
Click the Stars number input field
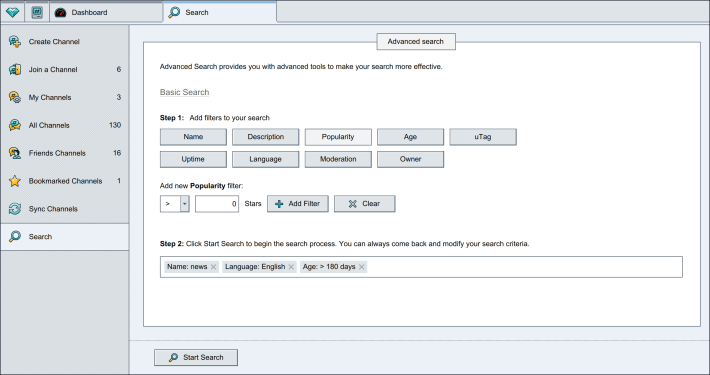click(217, 204)
